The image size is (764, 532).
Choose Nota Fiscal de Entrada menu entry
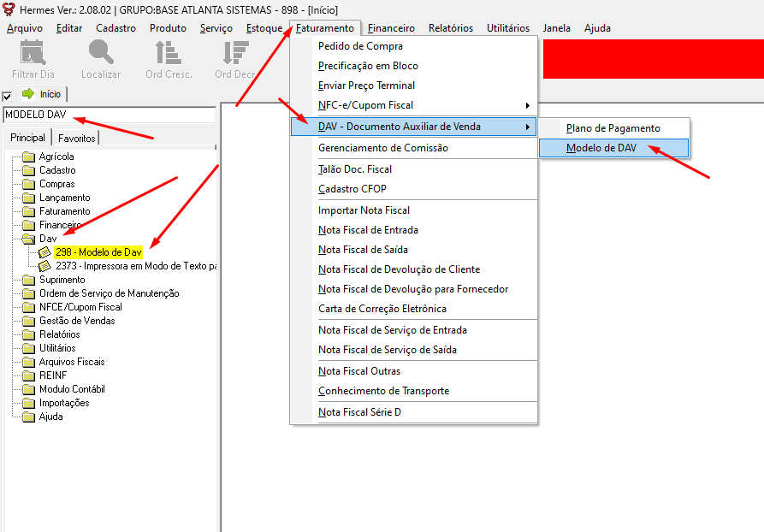point(414,230)
